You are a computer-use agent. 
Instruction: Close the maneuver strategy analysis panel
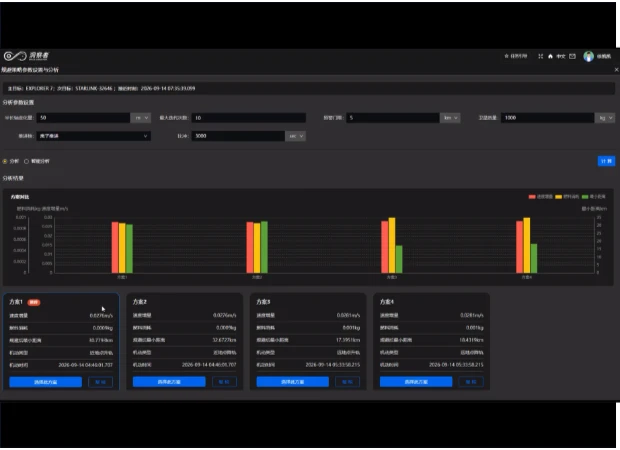616,70
